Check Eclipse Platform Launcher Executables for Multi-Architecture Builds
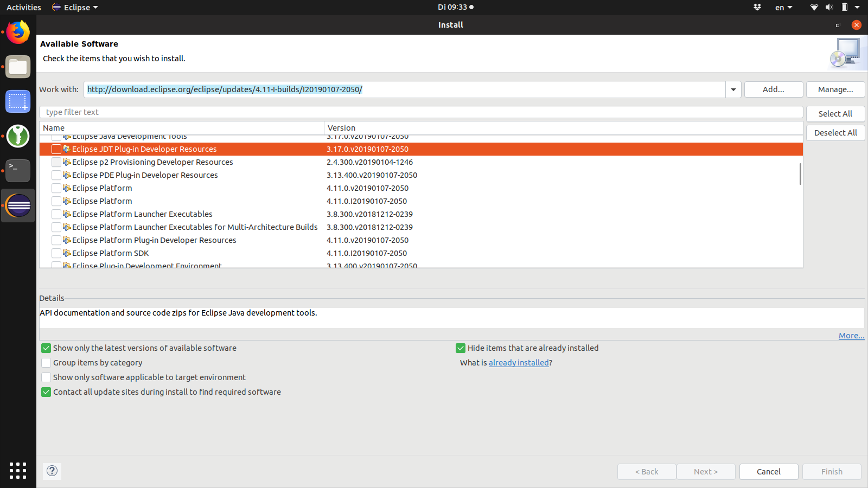The width and height of the screenshot is (868, 488). [56, 227]
